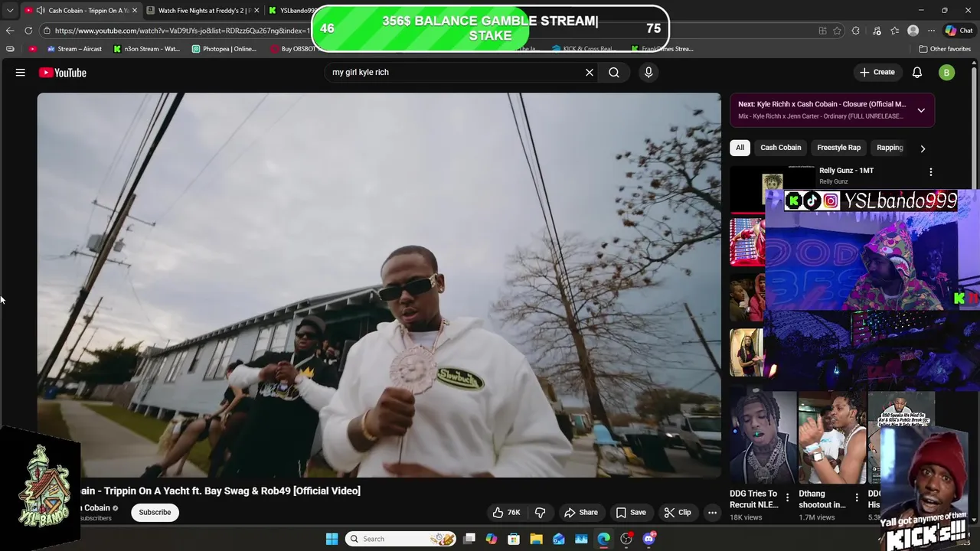The height and width of the screenshot is (551, 980).
Task: Subscribe to the Cash Cobain channel
Action: pyautogui.click(x=155, y=512)
